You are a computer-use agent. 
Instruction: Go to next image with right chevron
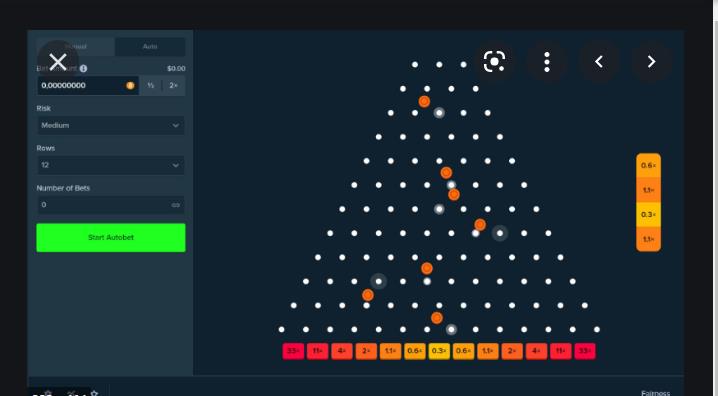[652, 61]
